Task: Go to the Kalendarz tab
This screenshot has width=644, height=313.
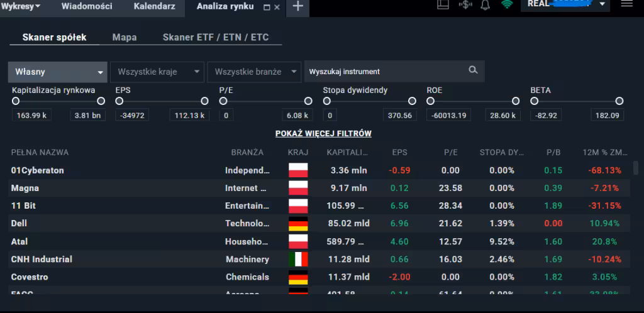Action: tap(154, 6)
